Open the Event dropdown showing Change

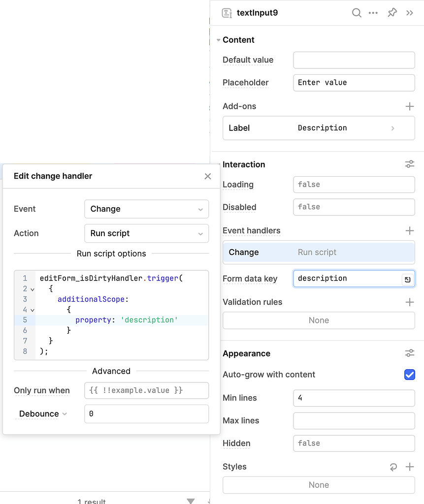coord(146,209)
